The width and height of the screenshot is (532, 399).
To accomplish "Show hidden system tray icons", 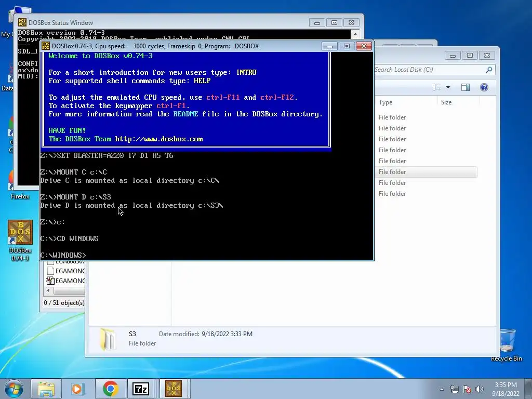I will point(442,389).
